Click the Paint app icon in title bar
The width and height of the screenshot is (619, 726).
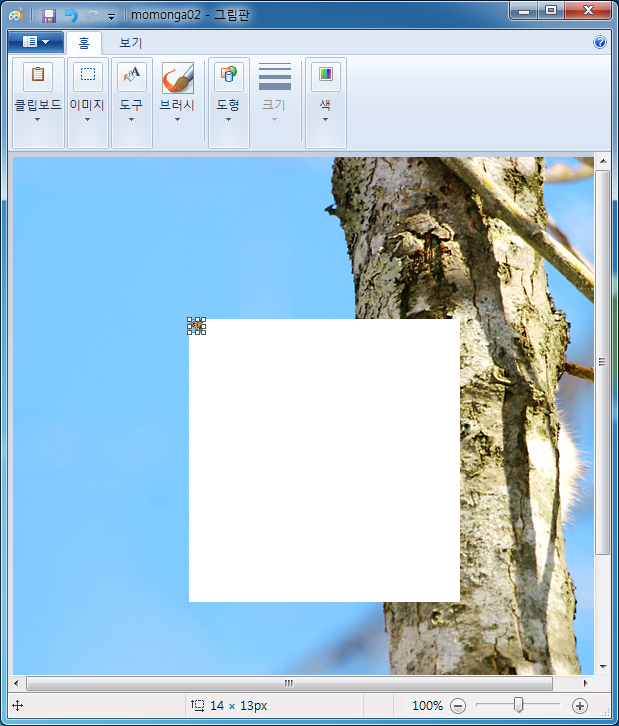[16, 15]
